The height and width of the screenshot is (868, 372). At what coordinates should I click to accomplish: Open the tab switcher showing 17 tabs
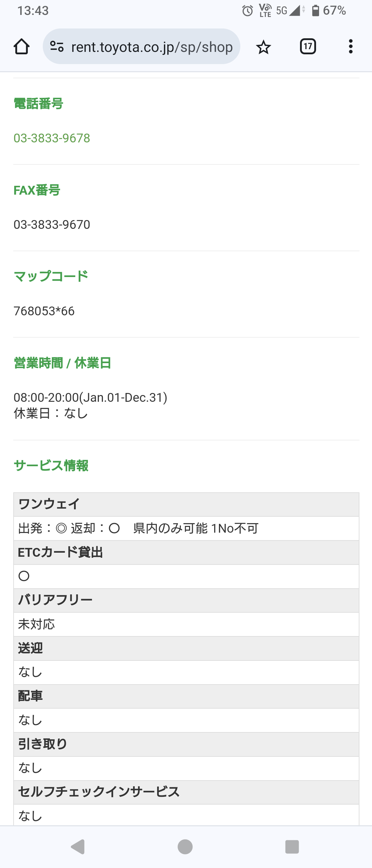tap(308, 46)
